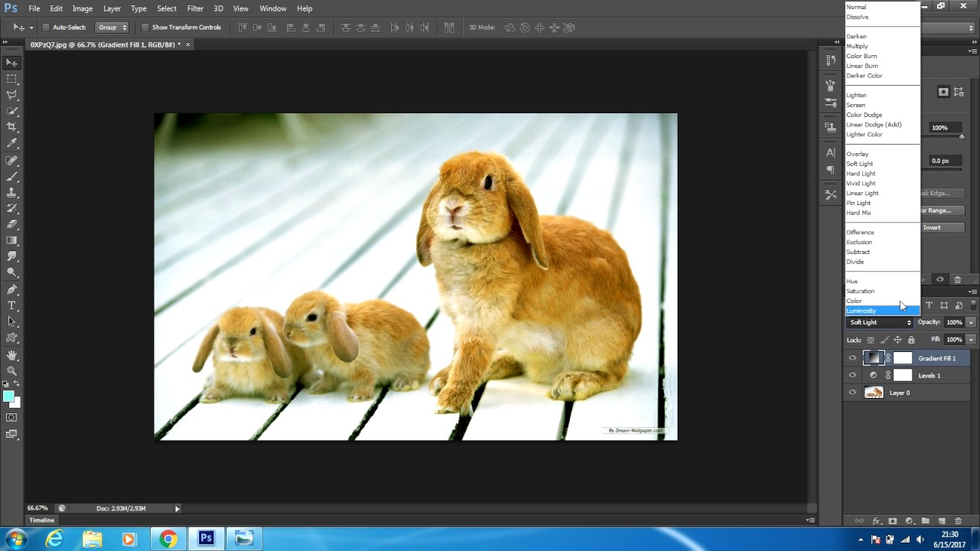Open the Soft Light blend mode dropdown
The width and height of the screenshot is (980, 551).
[x=880, y=322]
